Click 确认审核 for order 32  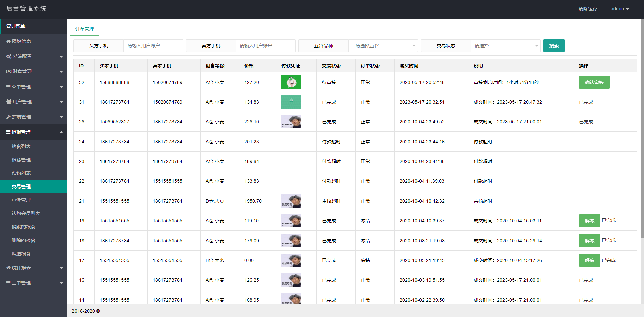pyautogui.click(x=594, y=82)
